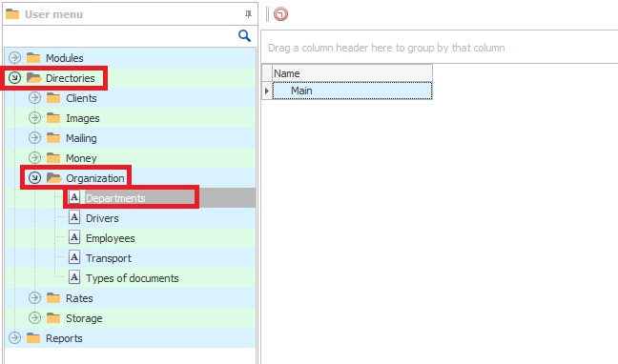Click the Storage folder icon
The image size is (618, 364).
tap(53, 318)
